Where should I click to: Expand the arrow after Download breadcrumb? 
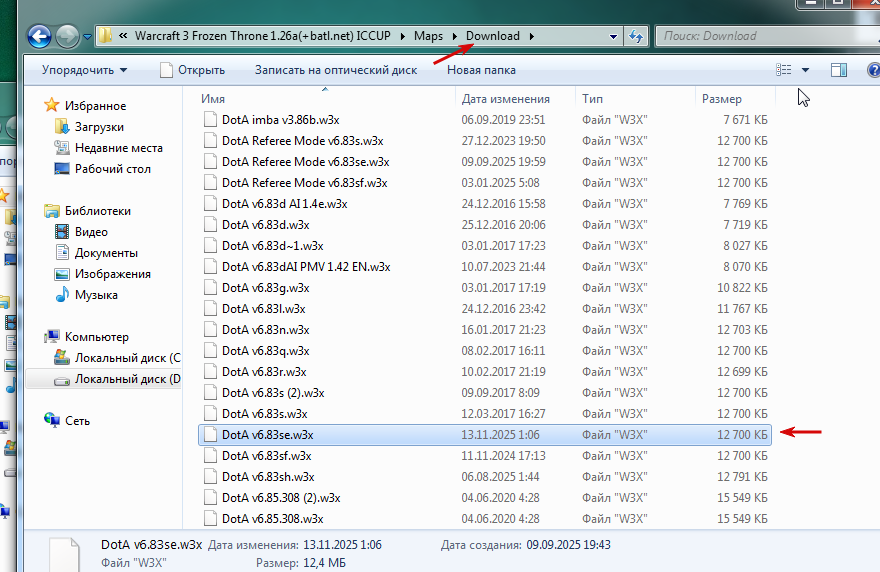click(x=531, y=36)
